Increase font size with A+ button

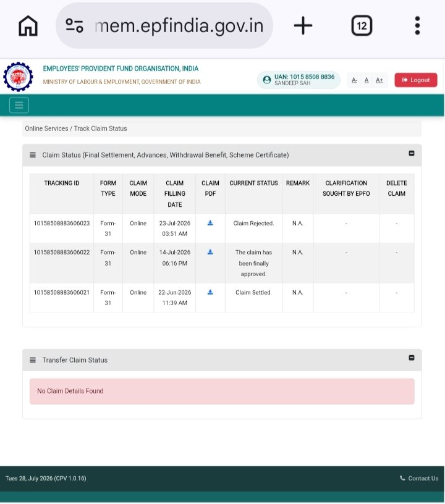[379, 80]
